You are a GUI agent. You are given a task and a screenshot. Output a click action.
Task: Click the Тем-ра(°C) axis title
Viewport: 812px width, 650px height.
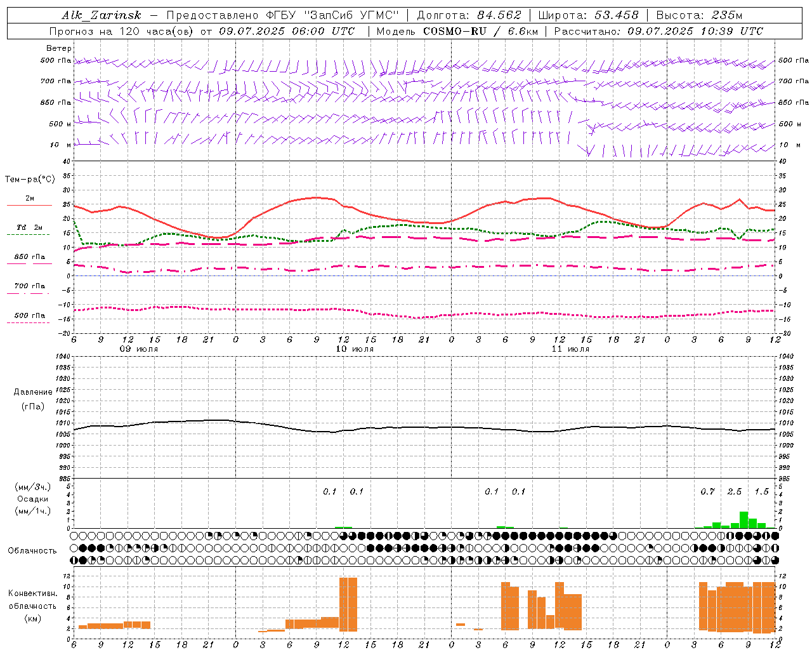(x=30, y=180)
